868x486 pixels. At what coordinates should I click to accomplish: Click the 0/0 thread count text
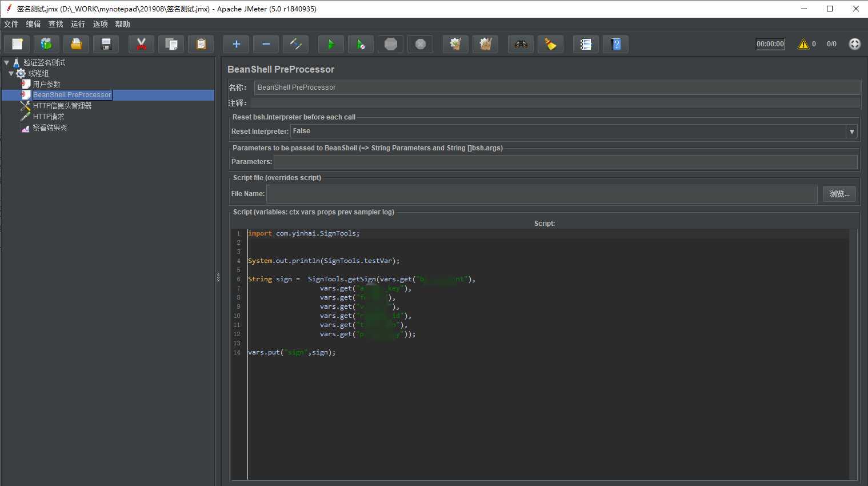click(x=831, y=44)
